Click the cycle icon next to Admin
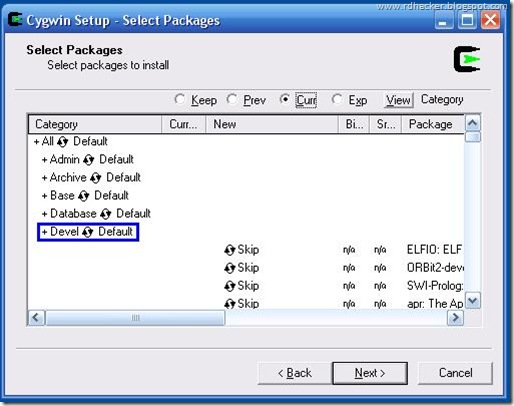 coord(89,160)
